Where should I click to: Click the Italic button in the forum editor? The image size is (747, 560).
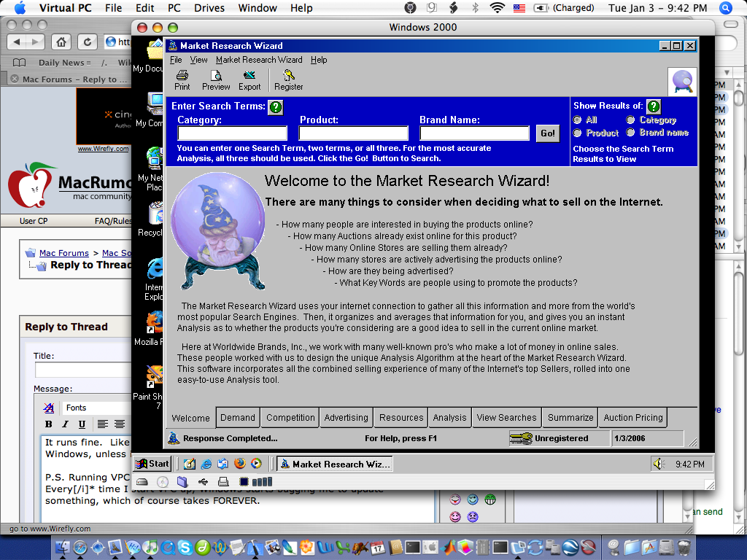pyautogui.click(x=65, y=424)
